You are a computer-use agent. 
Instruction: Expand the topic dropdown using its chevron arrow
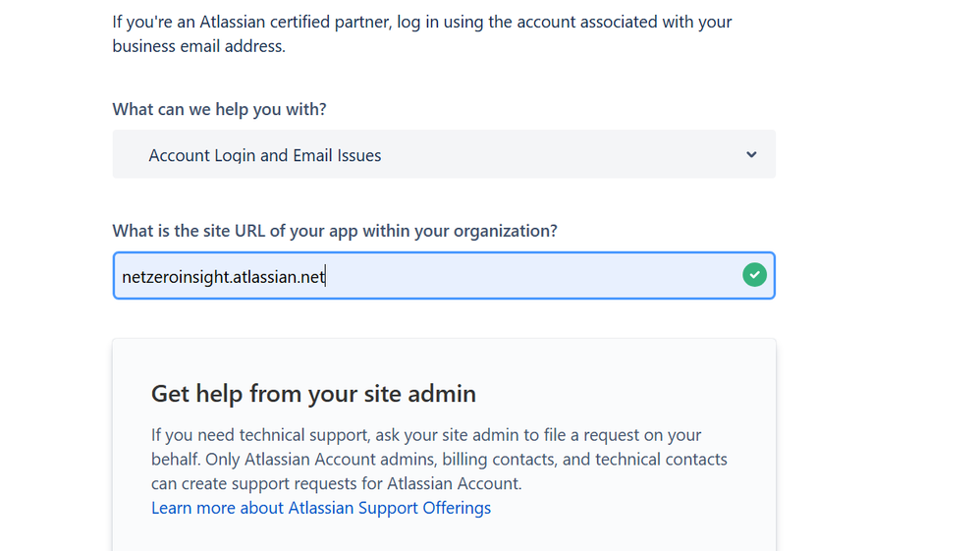tap(751, 155)
